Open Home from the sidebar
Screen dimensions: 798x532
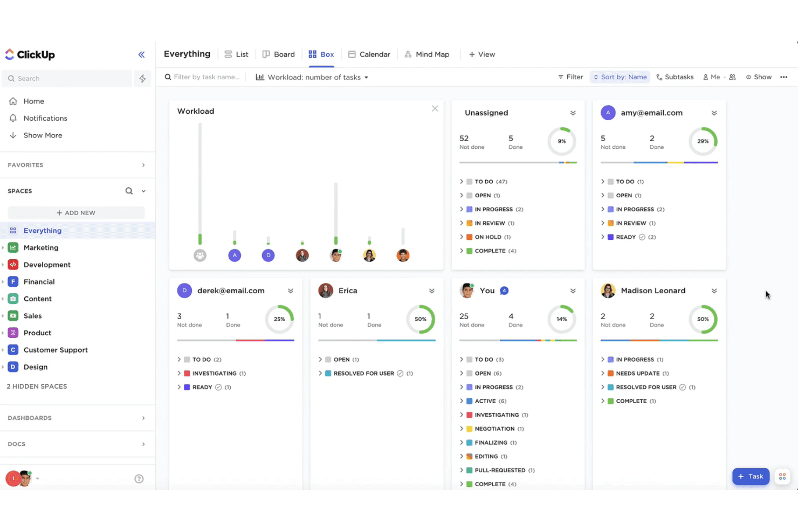pyautogui.click(x=33, y=101)
